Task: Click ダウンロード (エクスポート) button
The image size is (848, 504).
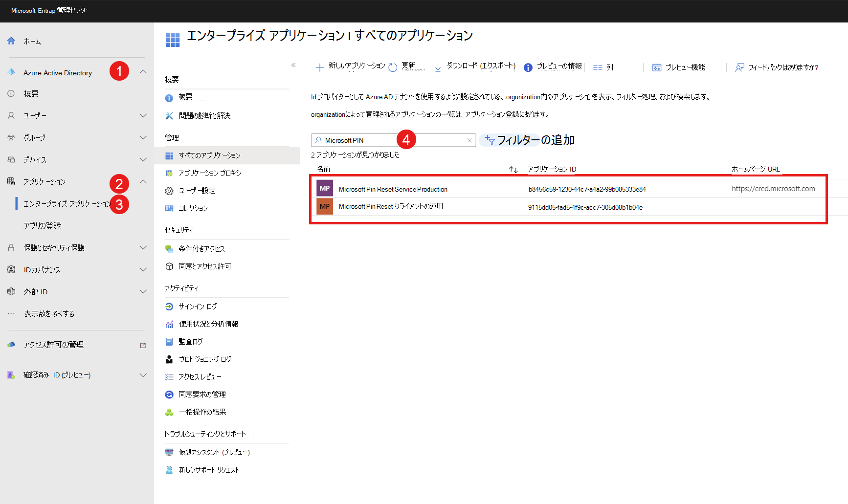Action: coord(475,66)
